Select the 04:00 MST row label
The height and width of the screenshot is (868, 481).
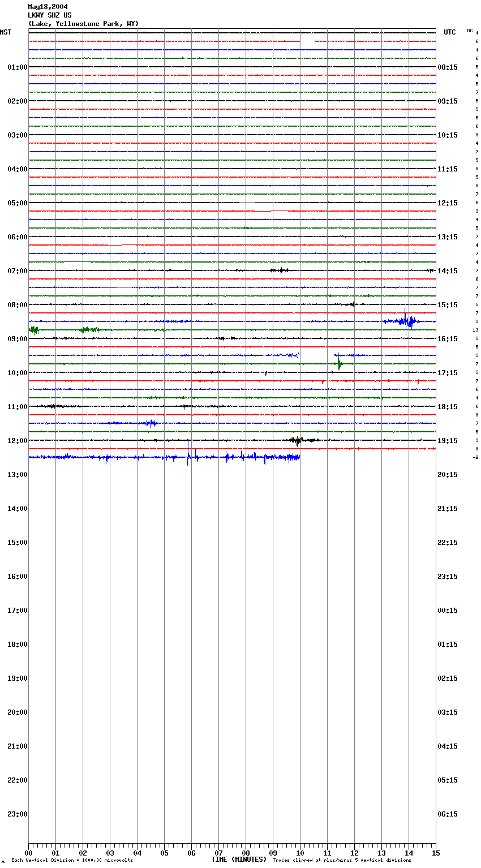(18, 169)
